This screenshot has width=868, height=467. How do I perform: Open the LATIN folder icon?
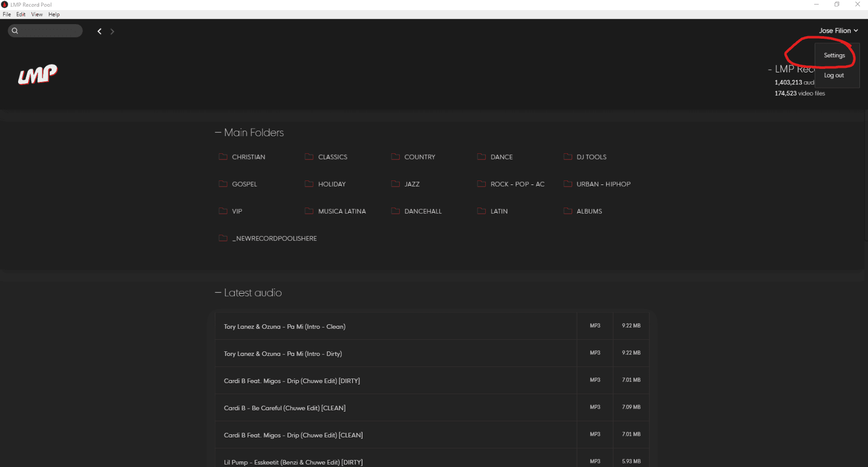tap(482, 211)
